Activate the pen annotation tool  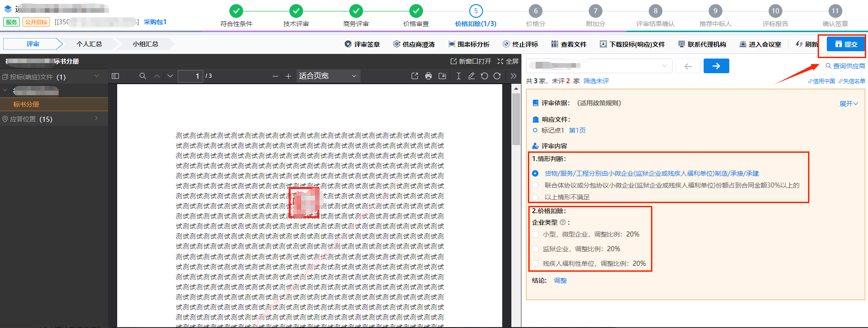[x=471, y=76]
